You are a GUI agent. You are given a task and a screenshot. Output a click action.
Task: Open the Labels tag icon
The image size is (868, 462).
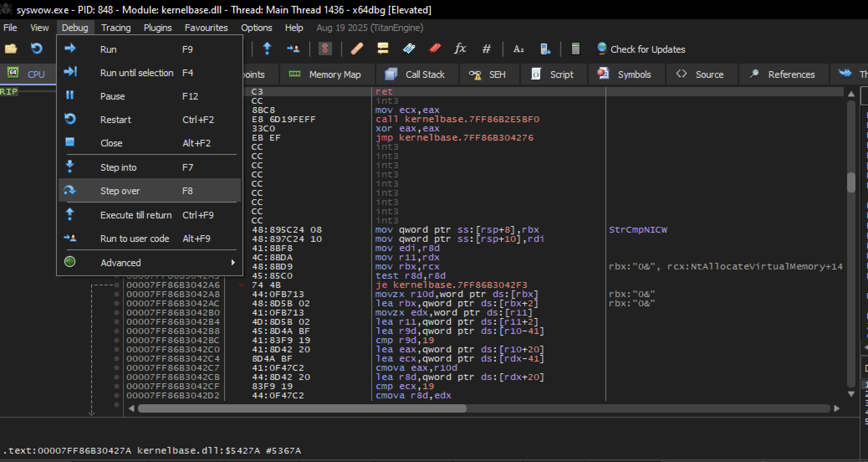click(408, 49)
